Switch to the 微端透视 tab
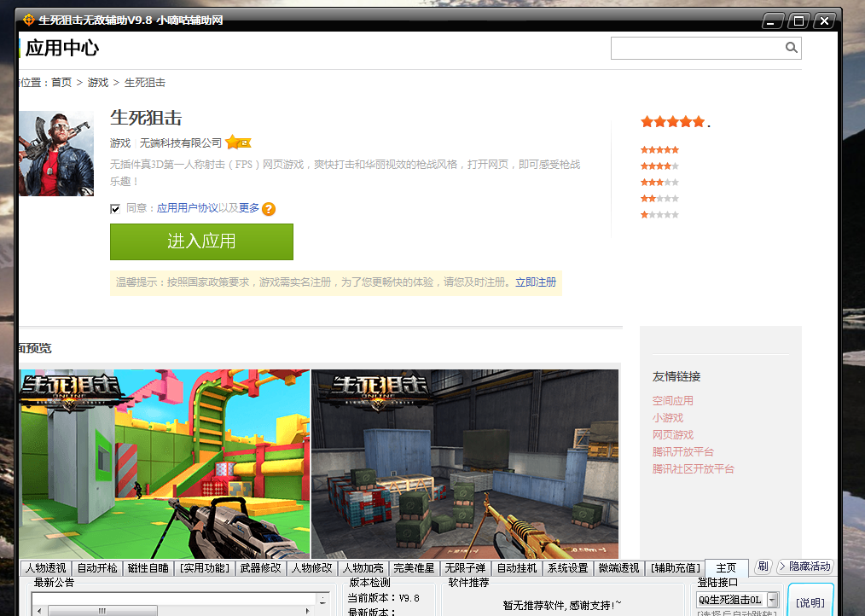The height and width of the screenshot is (616, 865). (619, 568)
